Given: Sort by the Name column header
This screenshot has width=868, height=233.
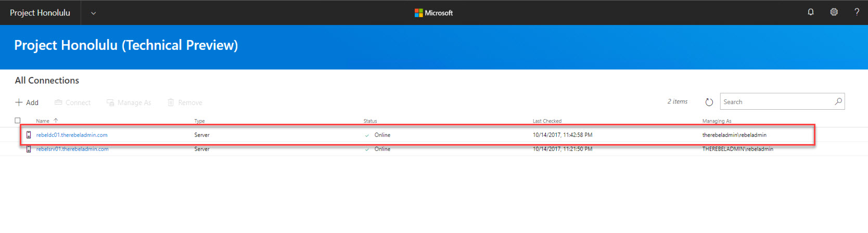Looking at the screenshot, I should coord(43,121).
